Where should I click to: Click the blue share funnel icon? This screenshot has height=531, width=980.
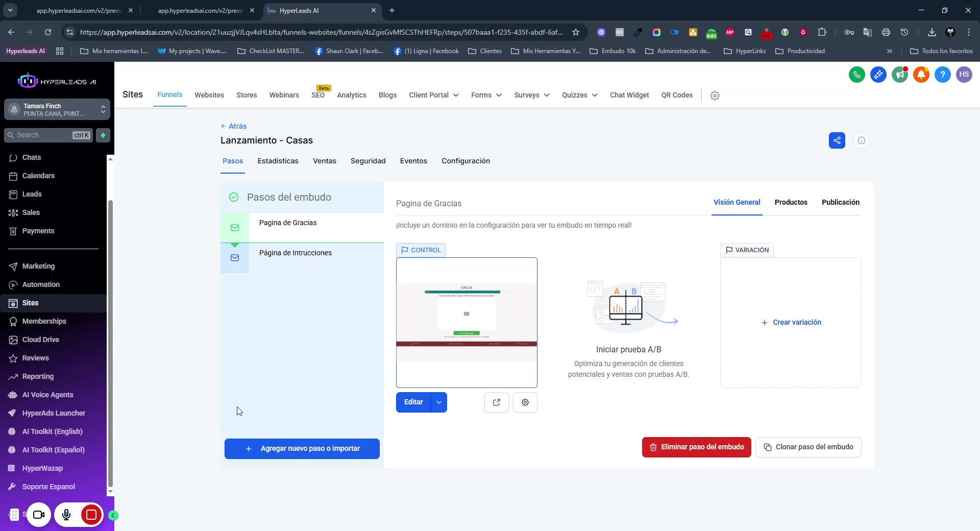tap(837, 140)
